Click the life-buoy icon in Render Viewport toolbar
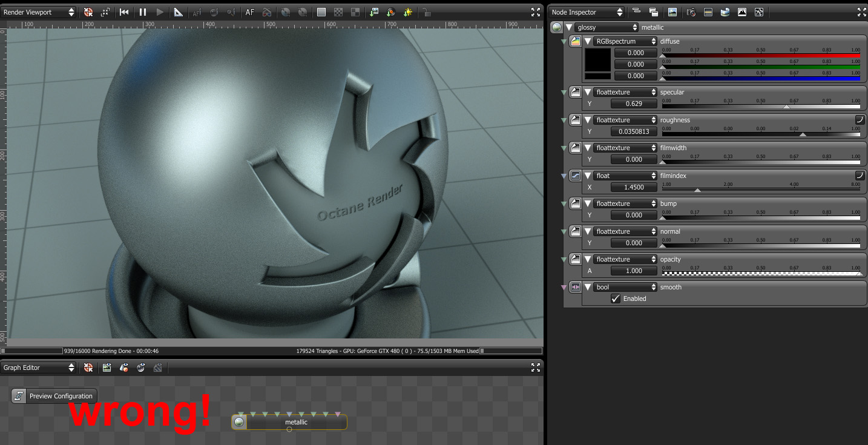The height and width of the screenshot is (445, 868). [x=88, y=12]
